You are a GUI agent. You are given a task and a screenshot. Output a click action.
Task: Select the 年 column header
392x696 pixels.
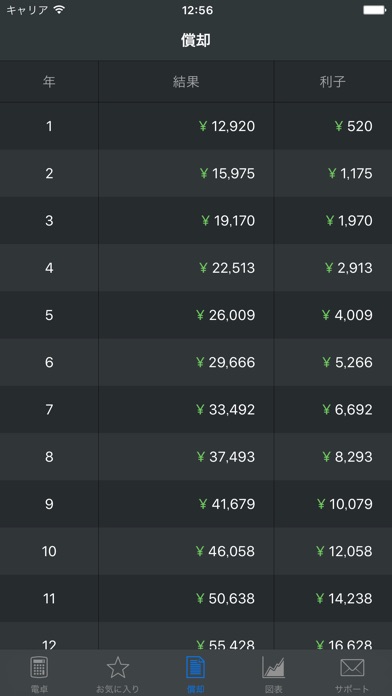tap(49, 82)
